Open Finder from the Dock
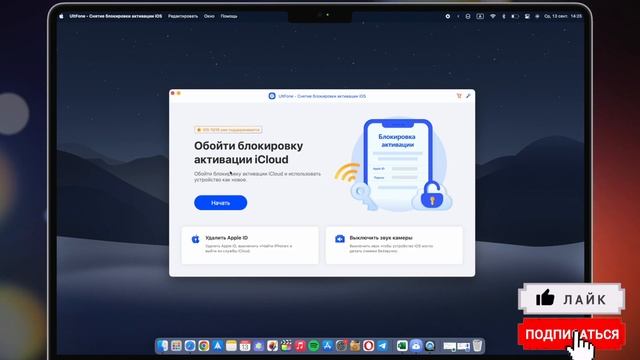The width and height of the screenshot is (640, 360). pos(162,346)
